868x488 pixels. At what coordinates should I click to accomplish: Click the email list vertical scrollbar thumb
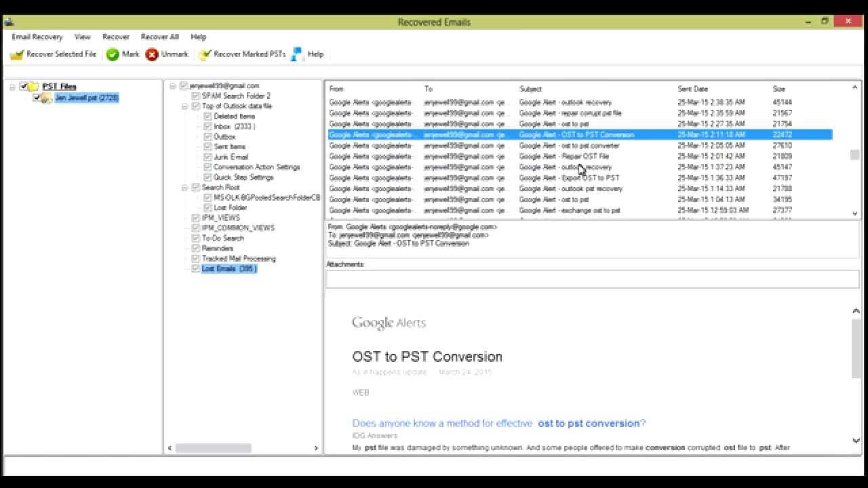854,155
